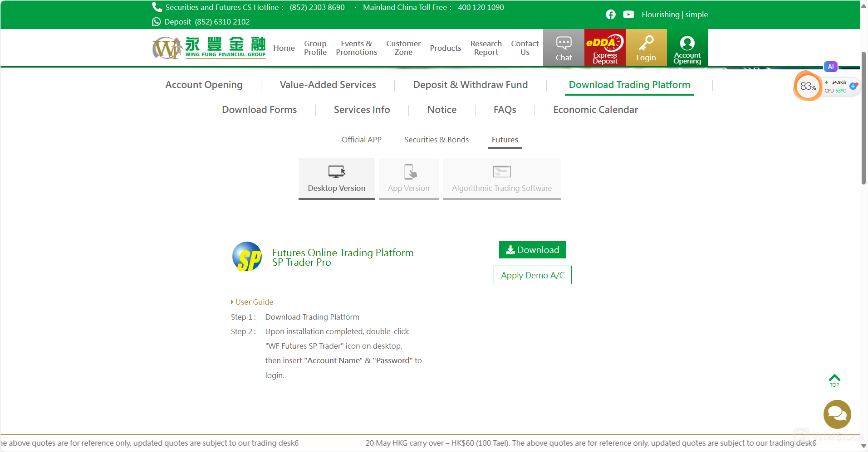The height and width of the screenshot is (452, 868).
Task: Open the YouTube channel icon
Action: click(628, 15)
